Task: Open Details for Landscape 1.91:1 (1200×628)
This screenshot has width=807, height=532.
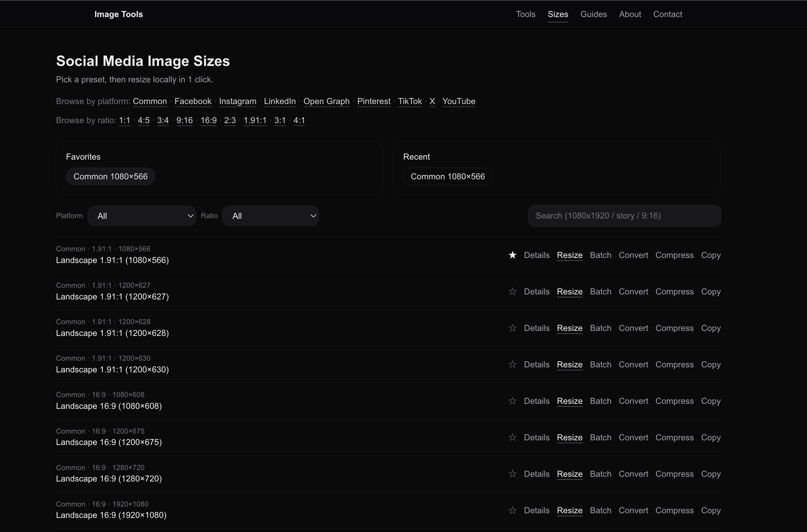Action: coord(537,328)
